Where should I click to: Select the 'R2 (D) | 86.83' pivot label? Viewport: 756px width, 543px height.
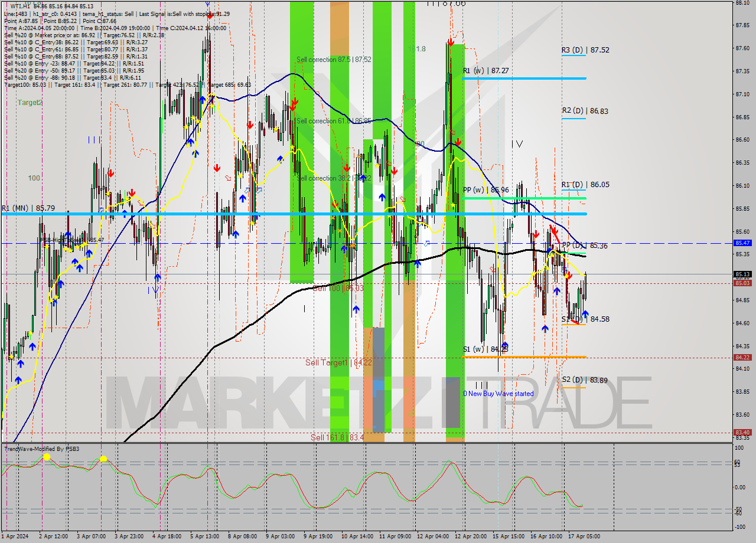pyautogui.click(x=585, y=110)
